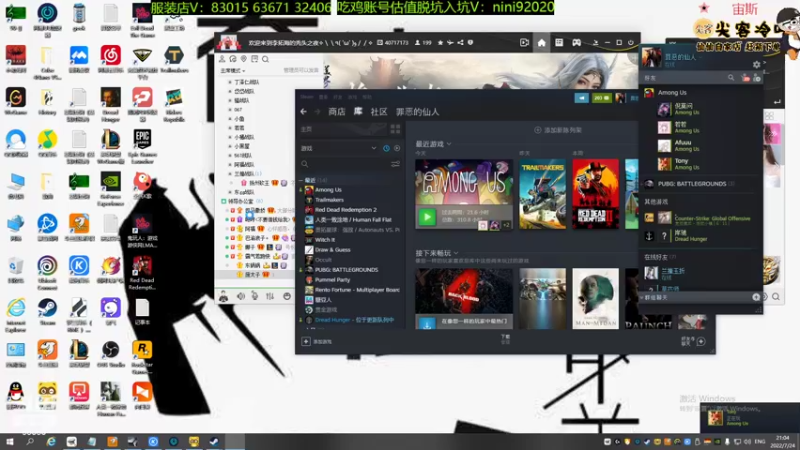Go back with Steam's left arrow
Image resolution: width=800 pixels, height=450 pixels.
point(304,112)
